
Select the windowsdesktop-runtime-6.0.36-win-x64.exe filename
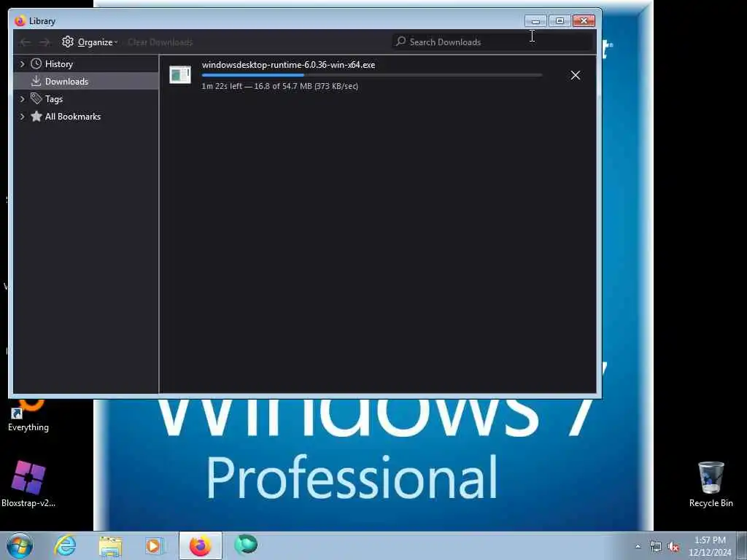[x=288, y=65]
